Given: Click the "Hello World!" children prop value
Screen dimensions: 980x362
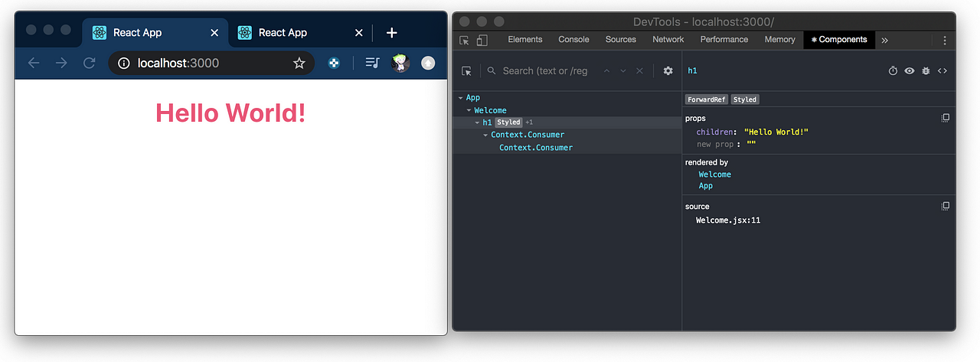Looking at the screenshot, I should [x=776, y=132].
